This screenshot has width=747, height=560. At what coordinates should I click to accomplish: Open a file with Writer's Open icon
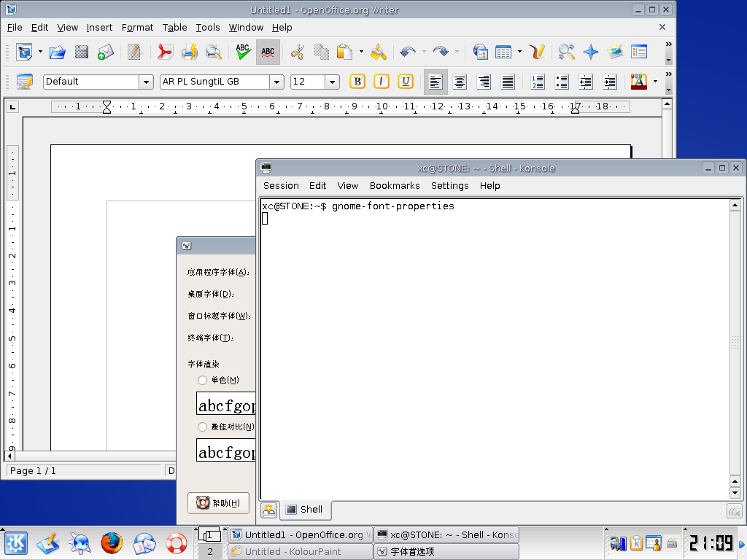(x=57, y=52)
